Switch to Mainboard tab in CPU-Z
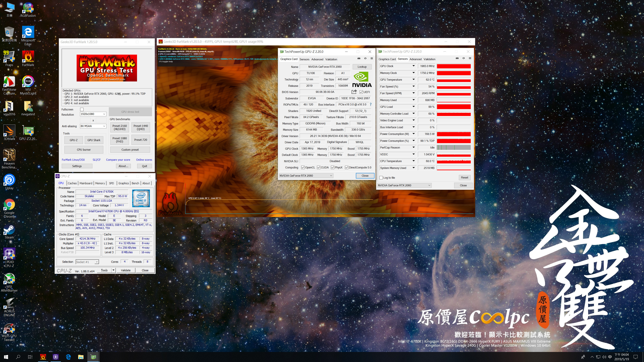This screenshot has width=644, height=362. [x=86, y=183]
